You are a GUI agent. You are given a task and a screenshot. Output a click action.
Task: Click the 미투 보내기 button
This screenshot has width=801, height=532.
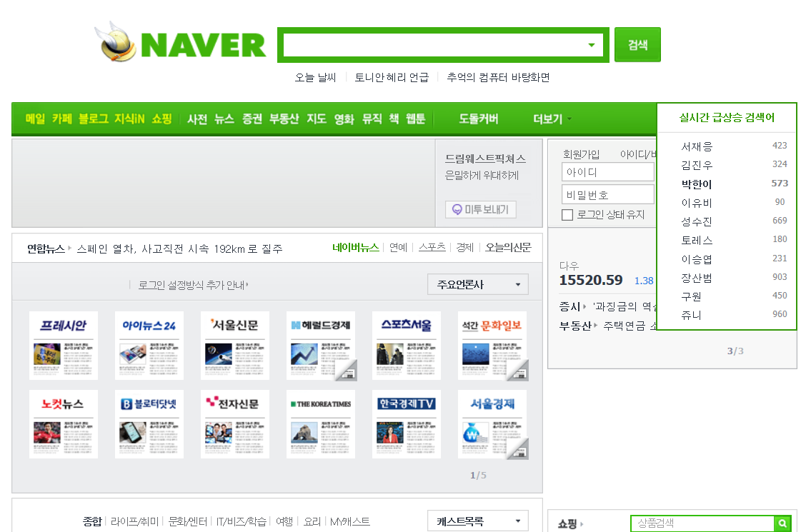[481, 209]
